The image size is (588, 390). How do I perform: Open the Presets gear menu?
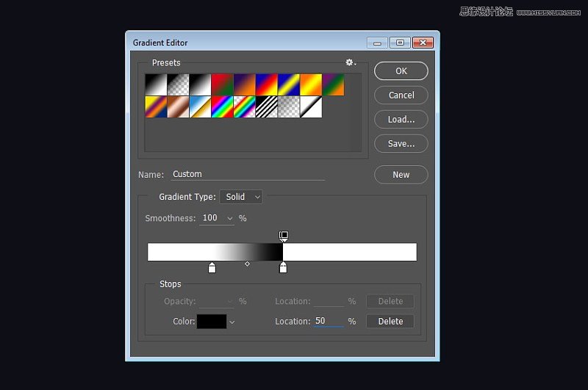click(351, 62)
